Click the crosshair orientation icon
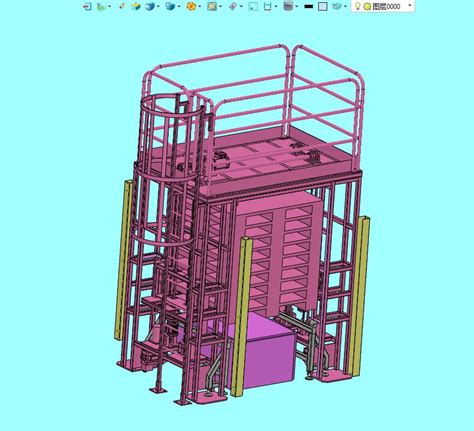474x431 pixels. point(233,6)
